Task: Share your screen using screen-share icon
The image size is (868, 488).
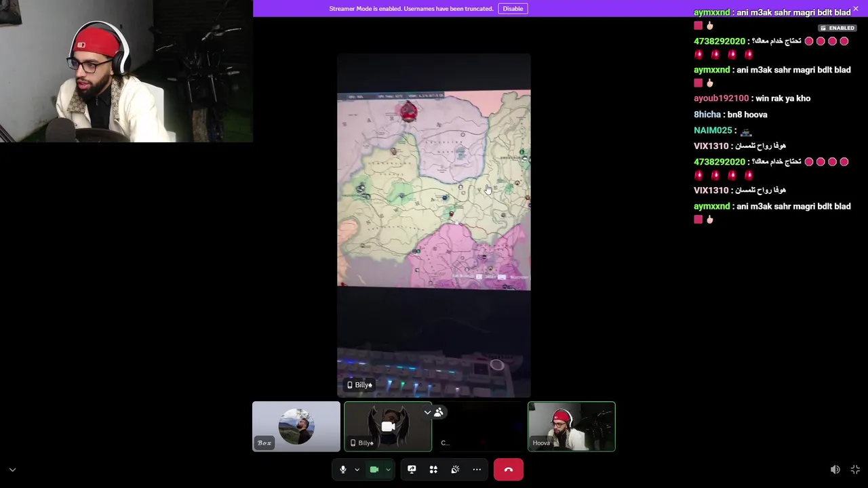Action: [x=412, y=470]
